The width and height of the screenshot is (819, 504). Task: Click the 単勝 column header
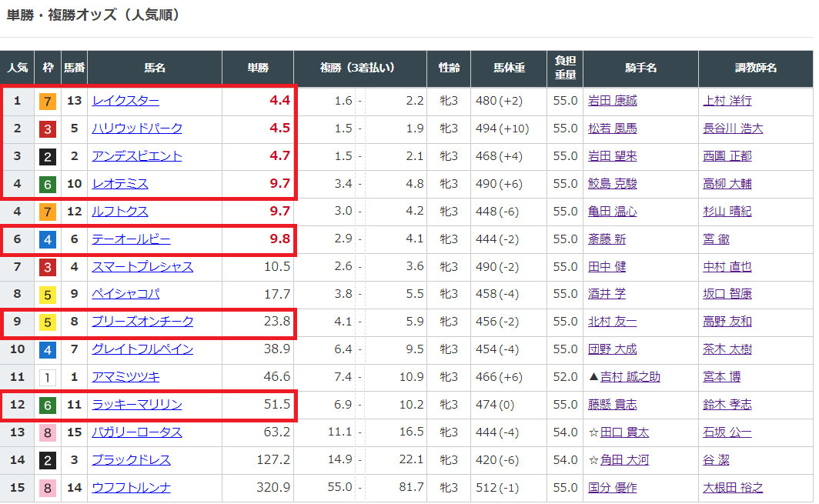click(x=258, y=68)
